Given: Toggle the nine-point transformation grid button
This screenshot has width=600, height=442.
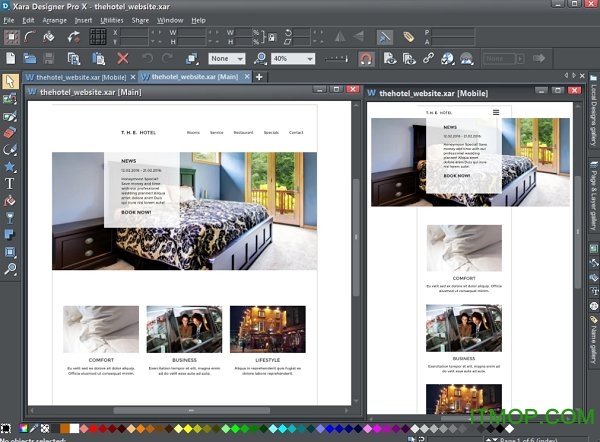Looking at the screenshot, I should click(x=98, y=37).
